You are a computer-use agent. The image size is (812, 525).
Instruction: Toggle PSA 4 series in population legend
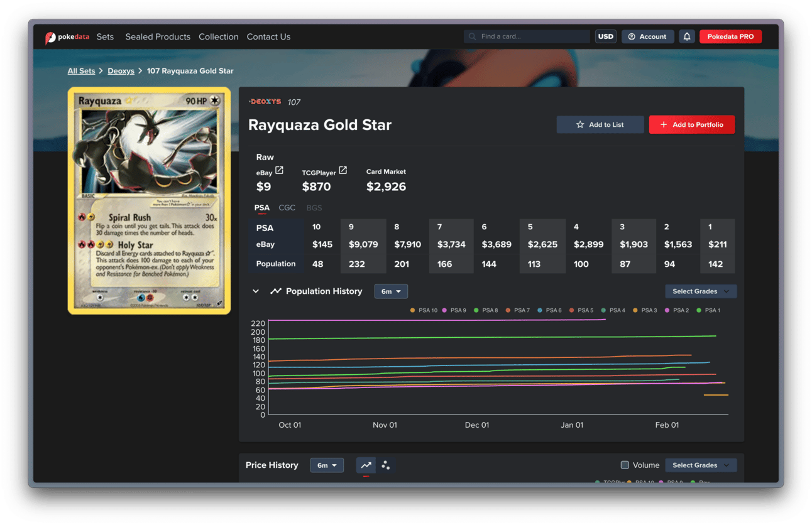tap(613, 310)
